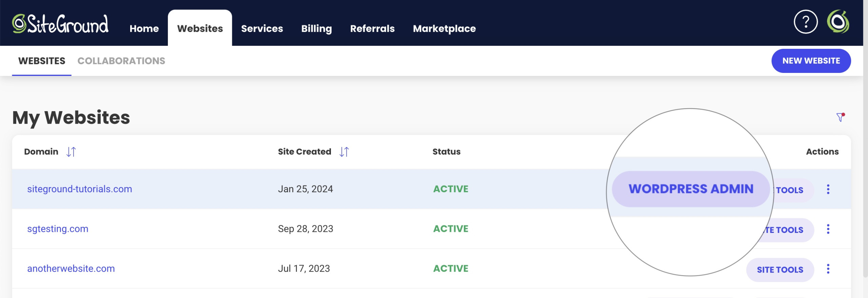Open the Marketplace menu
The image size is (868, 298).
click(444, 28)
